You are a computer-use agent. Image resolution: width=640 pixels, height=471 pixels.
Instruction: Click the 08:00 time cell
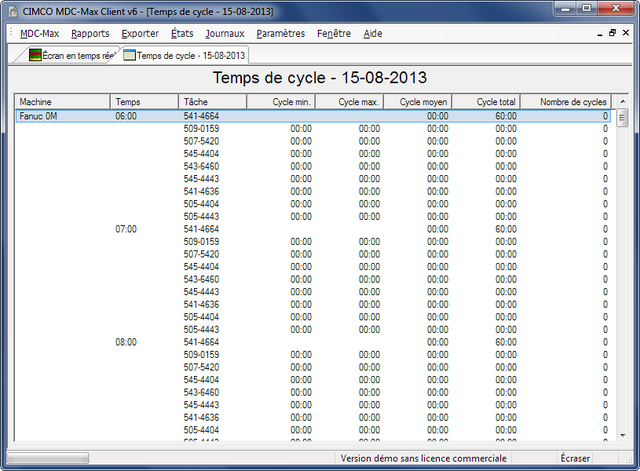point(126,342)
